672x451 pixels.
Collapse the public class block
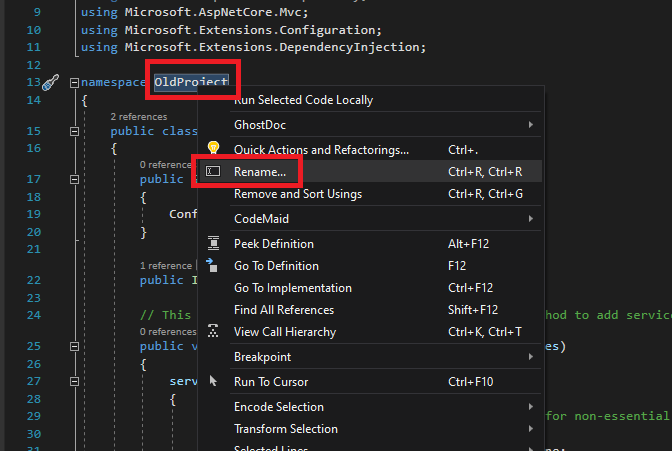tap(74, 131)
